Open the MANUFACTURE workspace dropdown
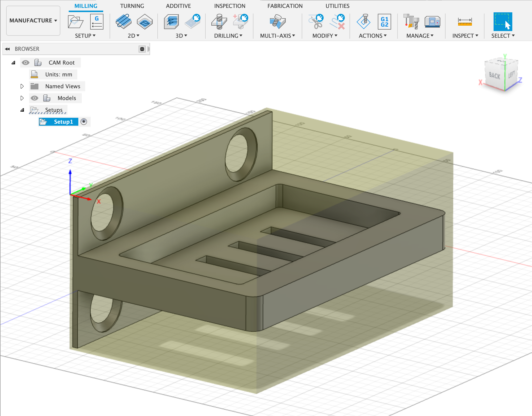Screen dimensions: 532x416 (33, 20)
